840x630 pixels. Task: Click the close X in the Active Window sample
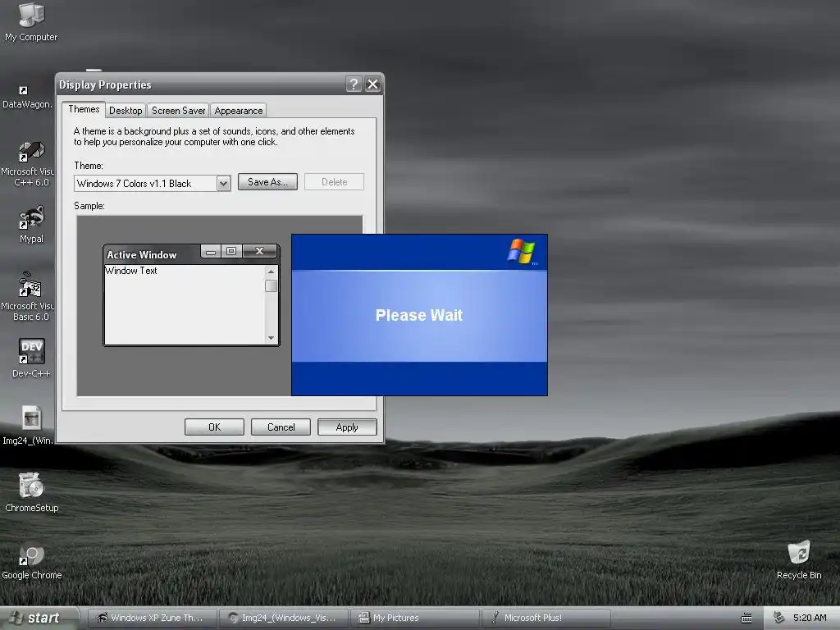click(260, 251)
